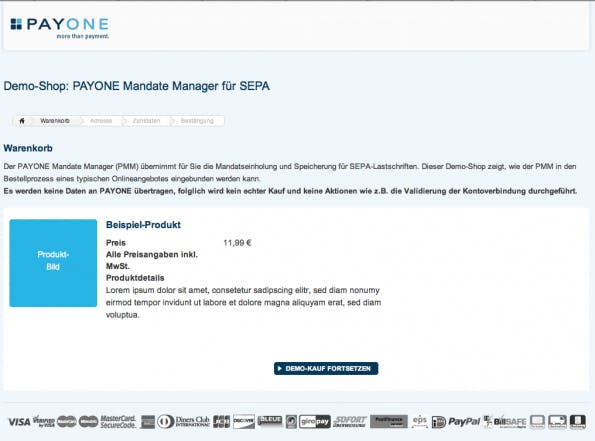This screenshot has width=595, height=441.
Task: Click the Demo-Kauf fortsetzen button
Action: (x=326, y=369)
